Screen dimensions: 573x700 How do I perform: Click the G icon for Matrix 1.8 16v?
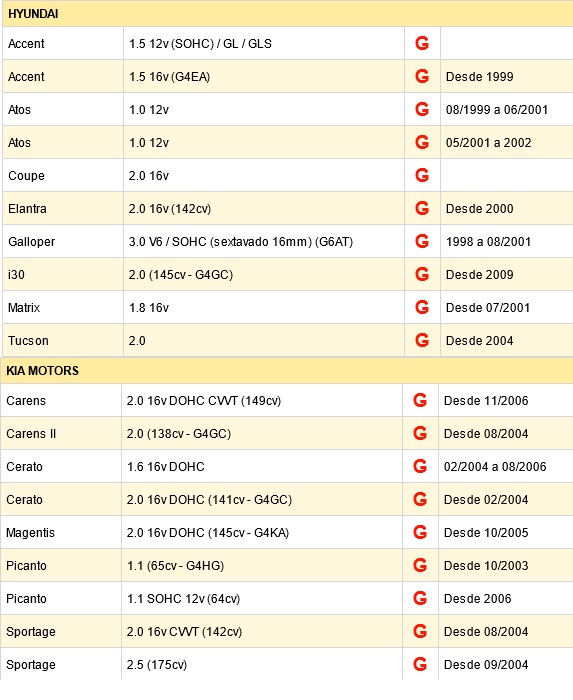pyautogui.click(x=422, y=308)
